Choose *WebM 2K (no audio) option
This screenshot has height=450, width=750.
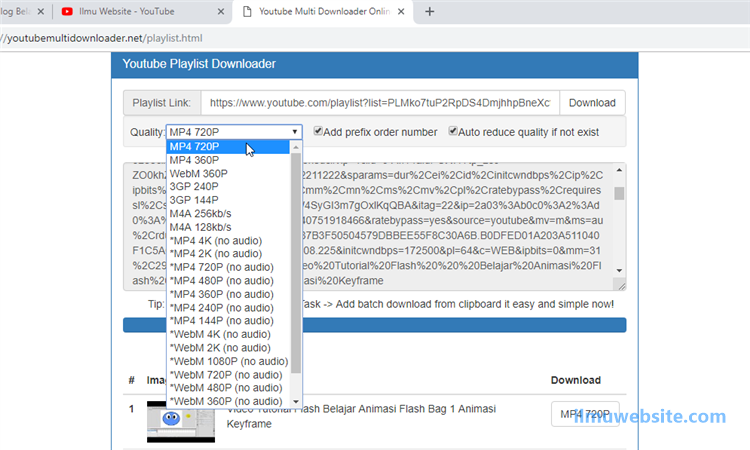228,348
